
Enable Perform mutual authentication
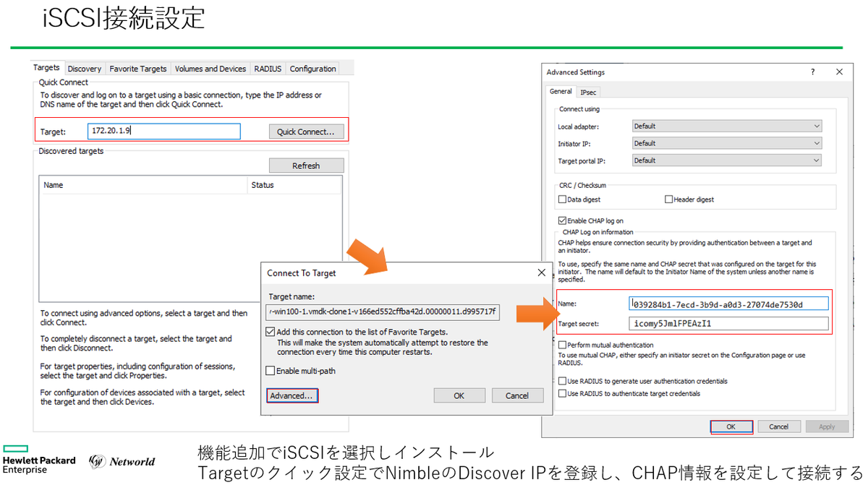562,345
